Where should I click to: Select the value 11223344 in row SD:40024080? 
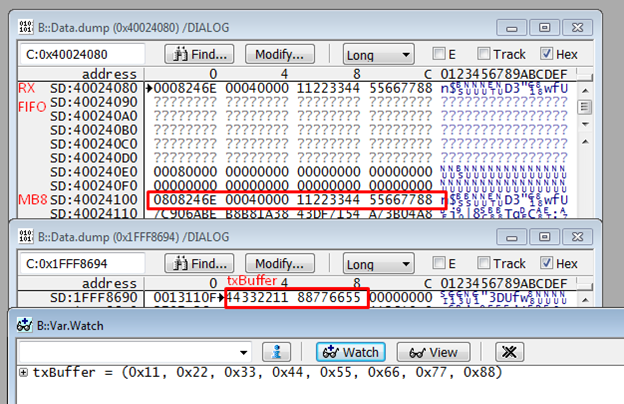(328, 88)
